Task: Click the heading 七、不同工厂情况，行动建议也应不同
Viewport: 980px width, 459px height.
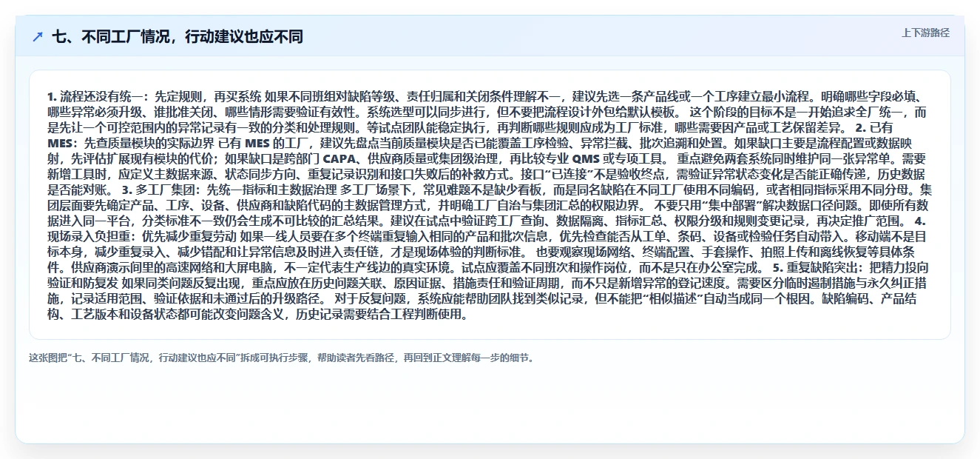Action: click(x=178, y=37)
